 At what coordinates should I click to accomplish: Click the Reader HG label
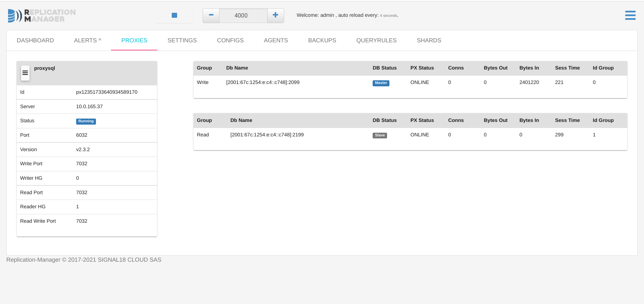(x=33, y=207)
